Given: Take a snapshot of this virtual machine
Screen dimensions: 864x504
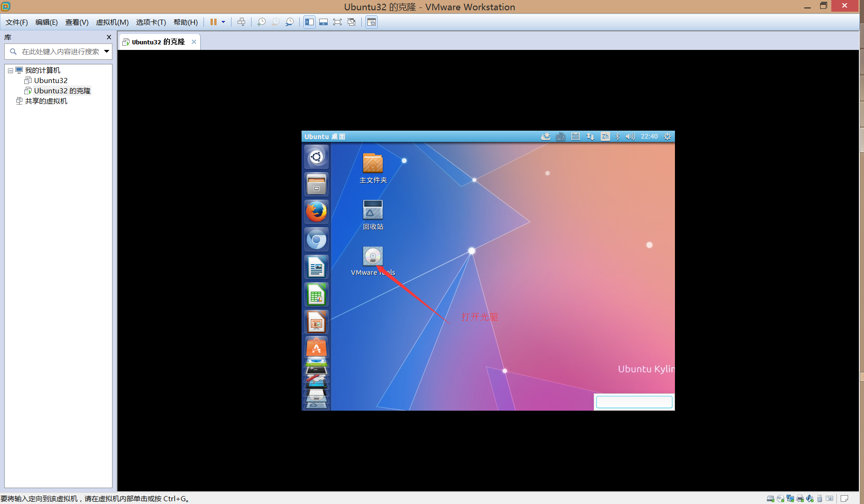Looking at the screenshot, I should [x=261, y=22].
